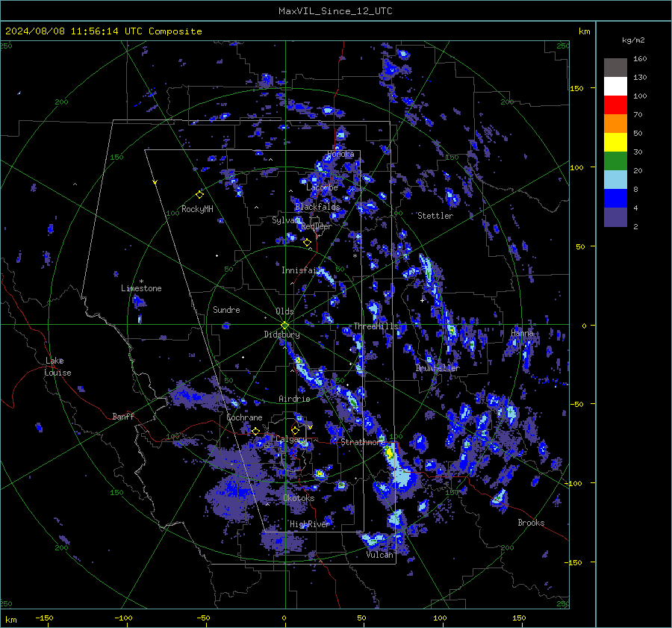Click the blue 4-8 legend swatch
Image resolution: width=672 pixels, height=628 pixels.
tap(615, 198)
